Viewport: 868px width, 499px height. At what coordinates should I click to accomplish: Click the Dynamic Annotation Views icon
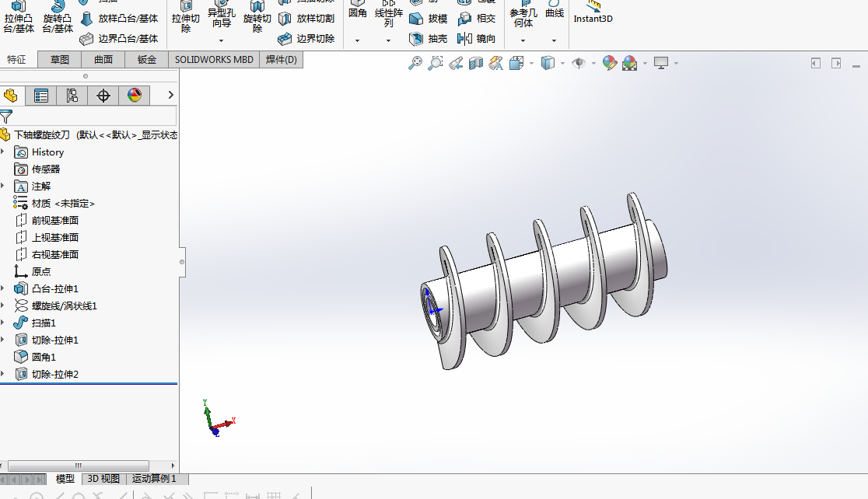(x=496, y=63)
